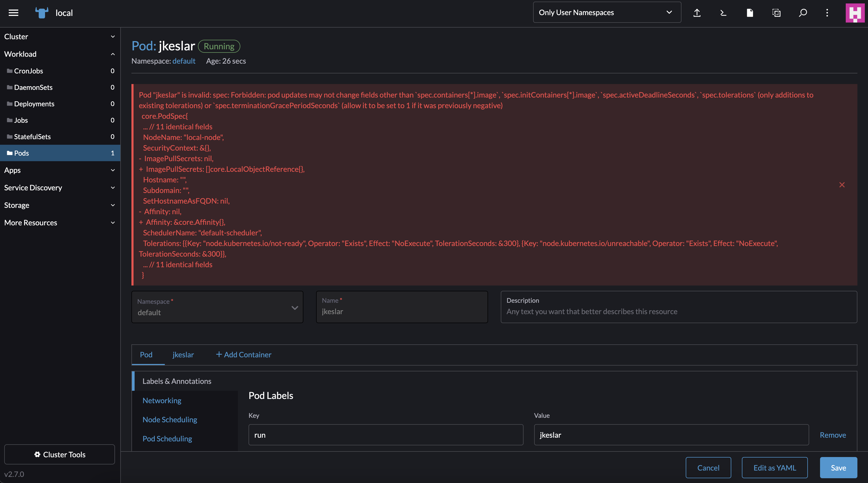Open Cluster Tools

(59, 454)
